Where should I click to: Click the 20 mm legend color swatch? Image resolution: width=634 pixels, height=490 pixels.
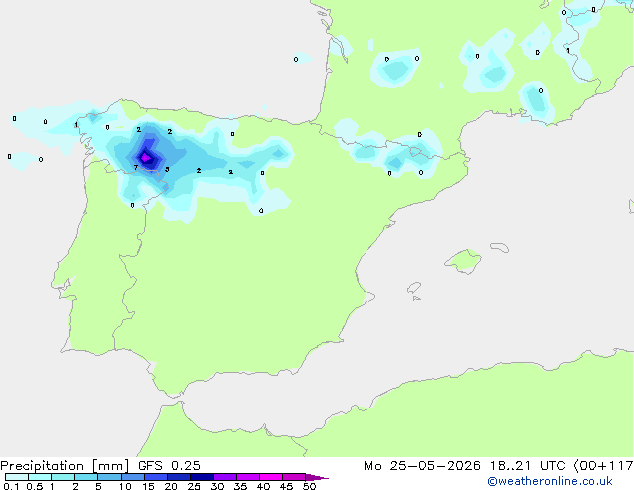178,477
